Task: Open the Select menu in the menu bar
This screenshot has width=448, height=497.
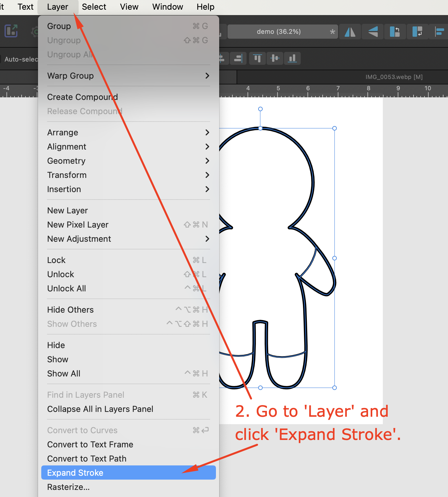Action: 94,7
